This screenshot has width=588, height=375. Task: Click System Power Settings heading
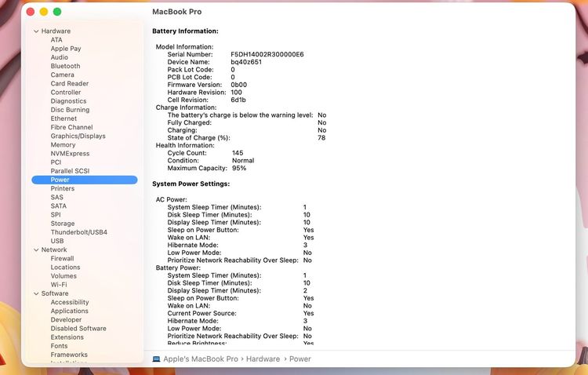click(x=191, y=184)
